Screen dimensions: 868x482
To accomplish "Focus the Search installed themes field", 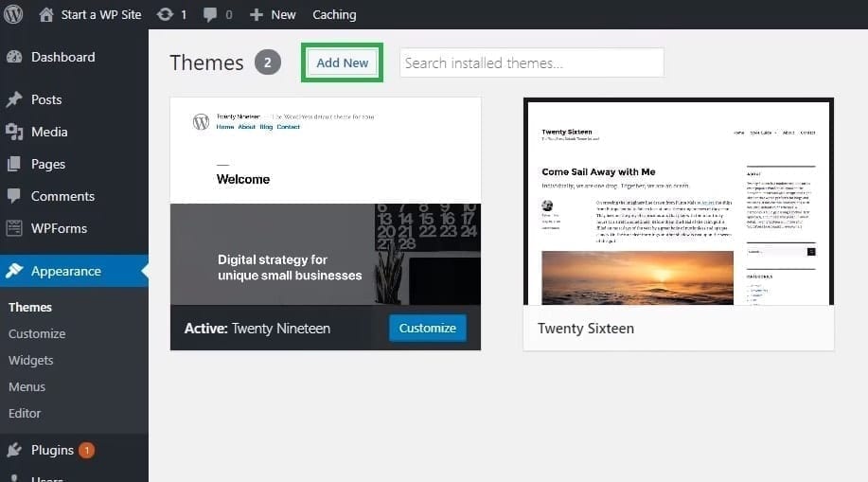I will coord(531,62).
